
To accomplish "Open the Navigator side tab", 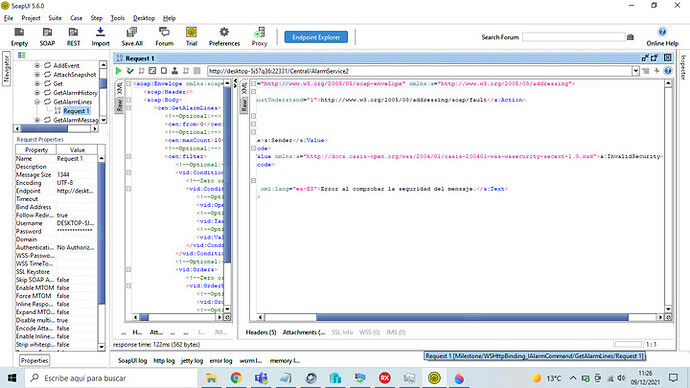I will pyautogui.click(x=6, y=68).
